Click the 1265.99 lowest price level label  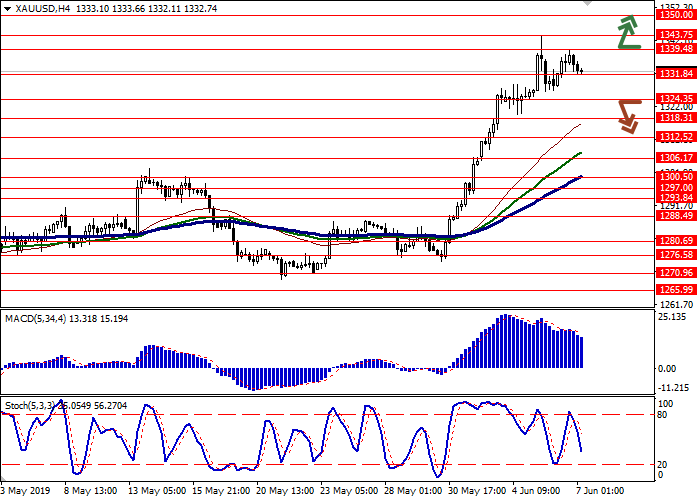tap(676, 290)
